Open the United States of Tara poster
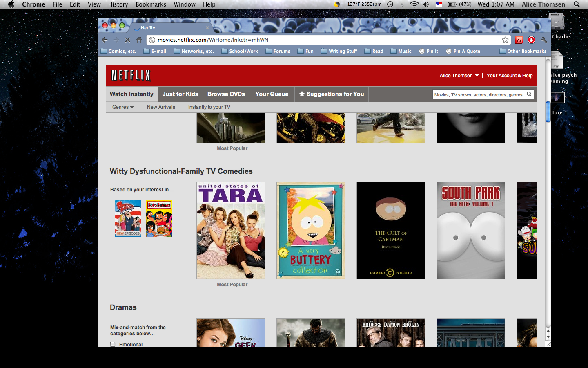588x368 pixels. pos(231,231)
